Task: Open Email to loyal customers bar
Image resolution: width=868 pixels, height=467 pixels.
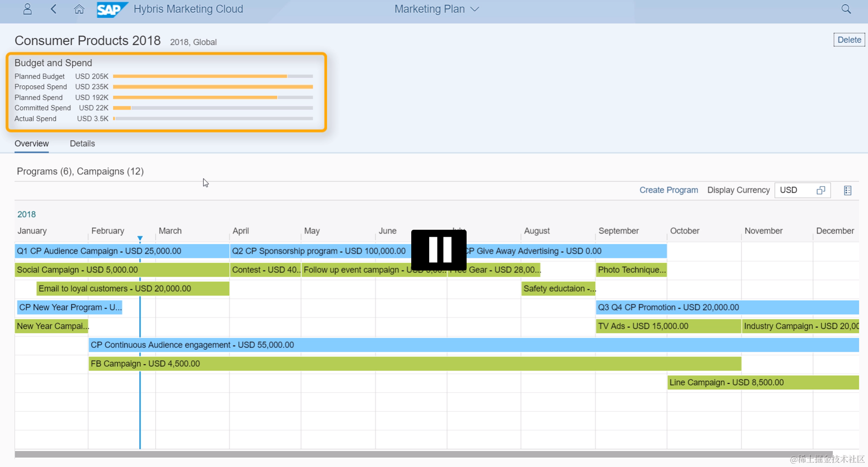Action: [x=133, y=288]
